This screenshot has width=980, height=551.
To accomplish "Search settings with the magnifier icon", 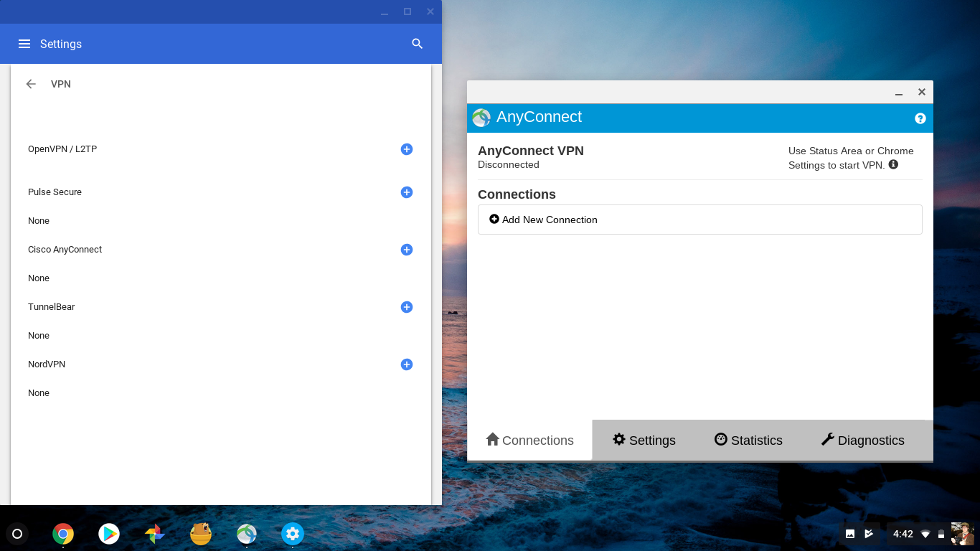I will pyautogui.click(x=418, y=44).
